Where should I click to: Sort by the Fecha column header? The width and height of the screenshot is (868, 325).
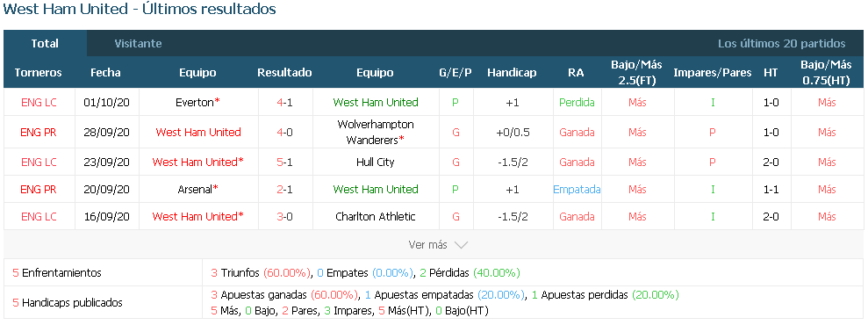tap(105, 73)
